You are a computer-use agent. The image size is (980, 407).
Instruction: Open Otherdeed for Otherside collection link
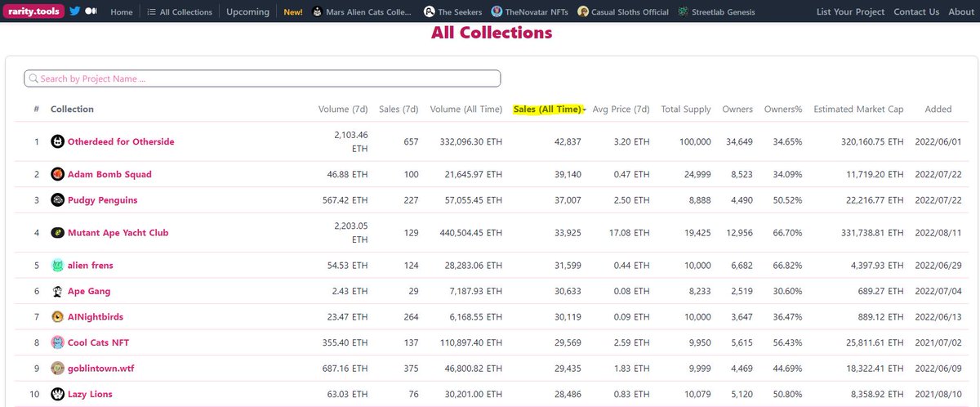(121, 142)
